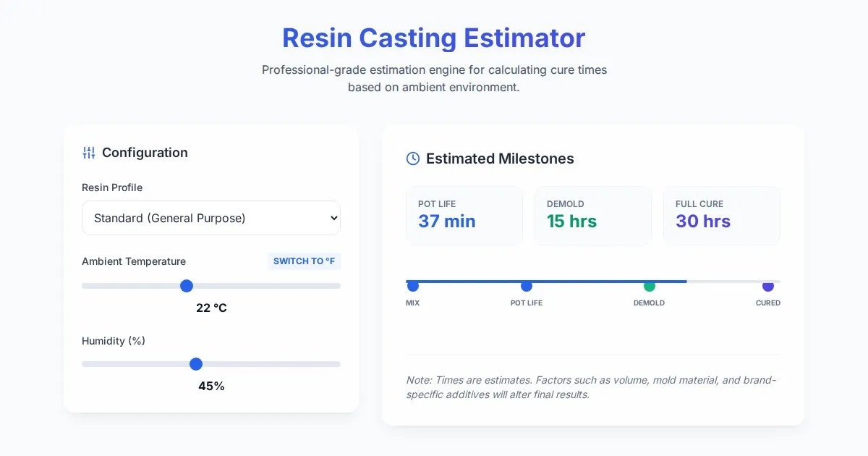
Task: Click the 22 °C temperature readout
Action: [x=211, y=308]
